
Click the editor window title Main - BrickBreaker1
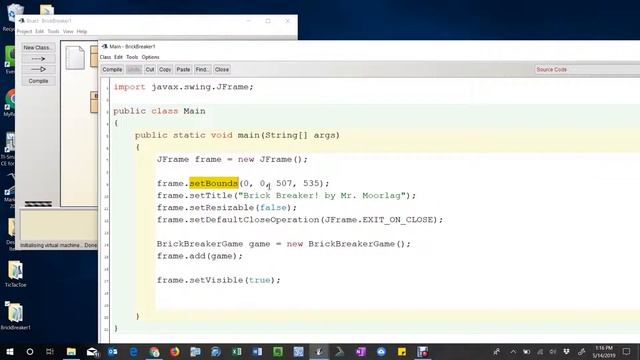132,47
